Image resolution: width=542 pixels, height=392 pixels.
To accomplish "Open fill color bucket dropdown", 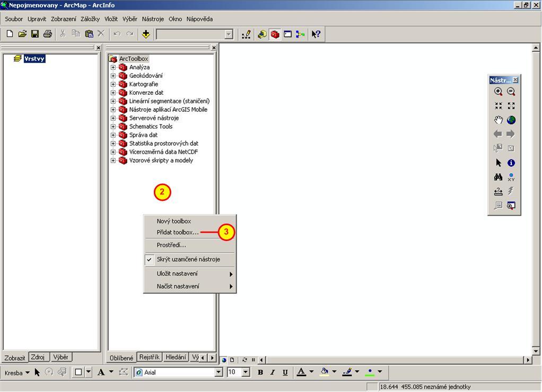I will tap(334, 372).
